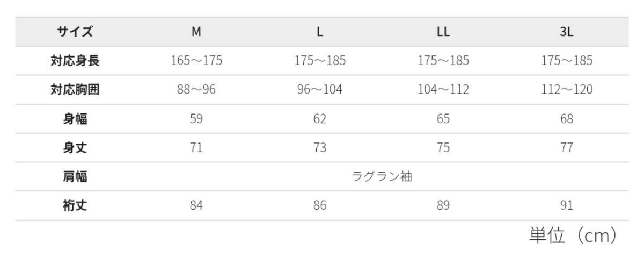The width and height of the screenshot is (644, 257).
Task: Select the 裄丈 row label
Action: [x=75, y=205]
